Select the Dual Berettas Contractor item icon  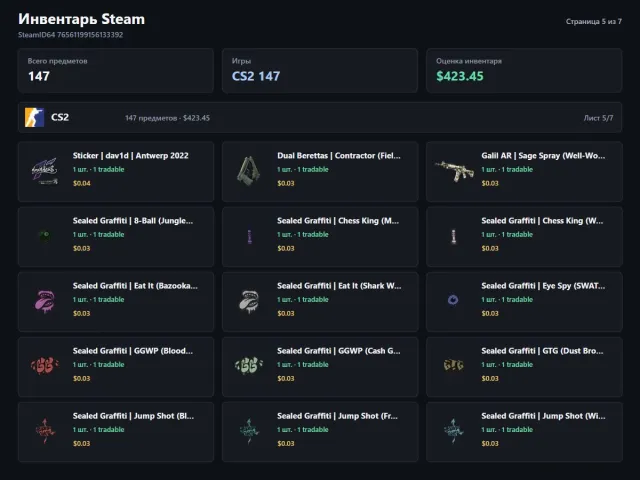(249, 171)
